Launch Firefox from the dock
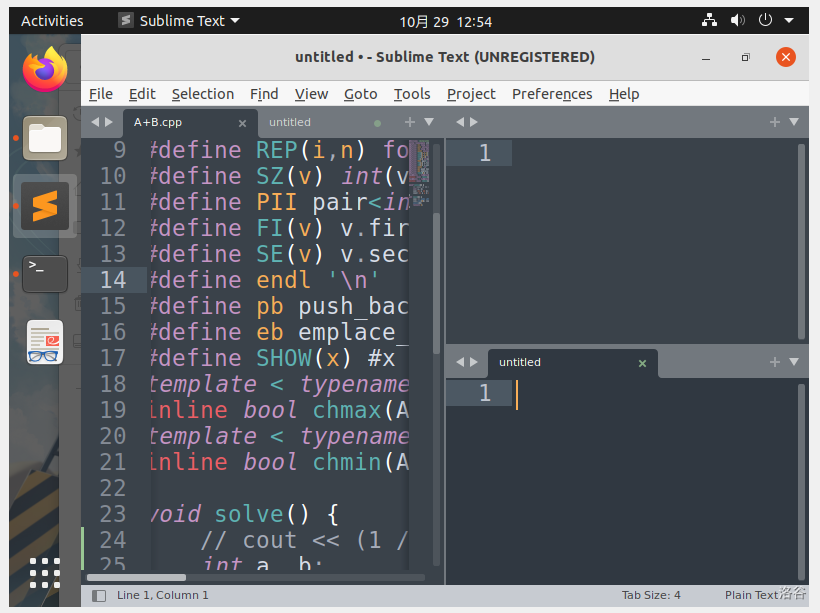Viewport: 820px width, 613px height. [x=45, y=69]
